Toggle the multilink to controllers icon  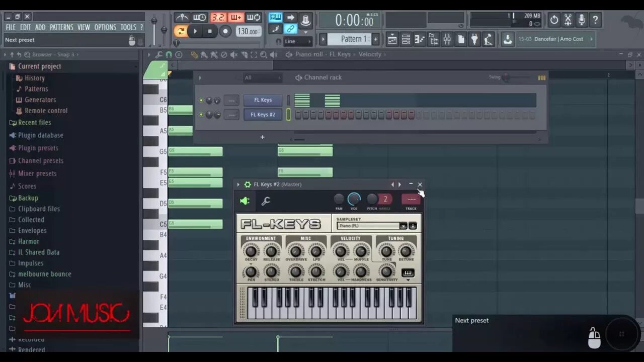[x=290, y=29]
